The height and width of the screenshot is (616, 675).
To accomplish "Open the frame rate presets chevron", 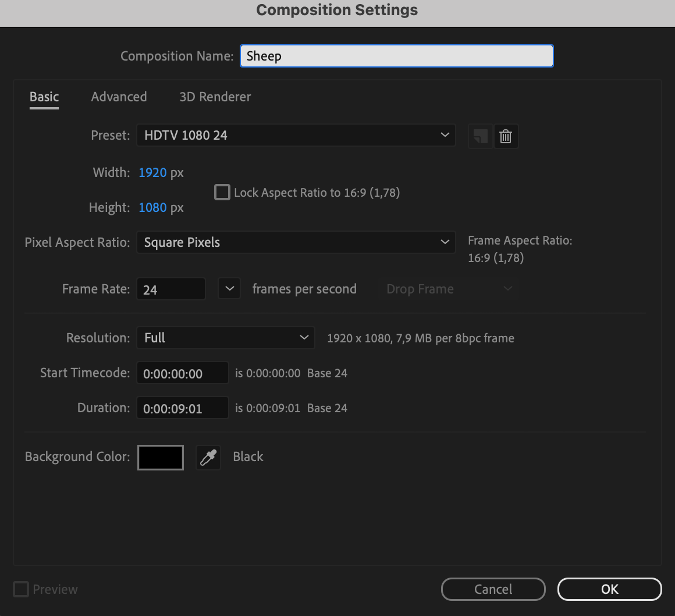I will tap(229, 289).
